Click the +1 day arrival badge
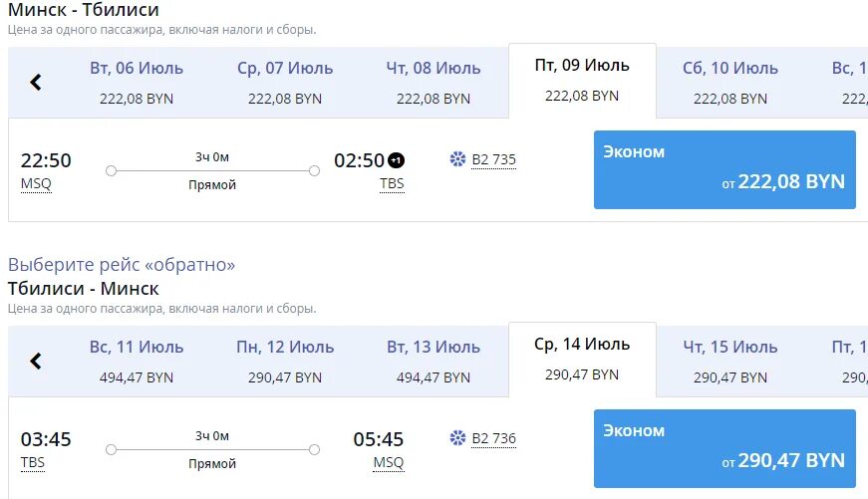Image resolution: width=868 pixels, height=499 pixels. click(x=396, y=160)
